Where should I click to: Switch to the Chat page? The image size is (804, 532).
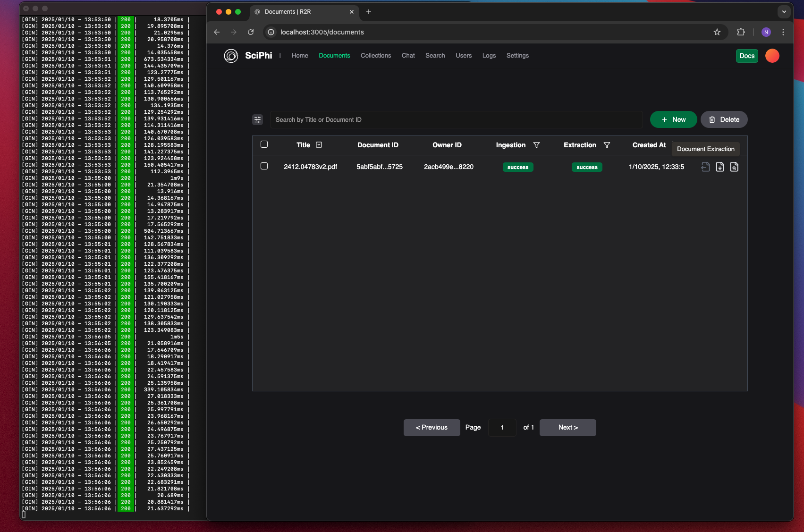coord(408,56)
